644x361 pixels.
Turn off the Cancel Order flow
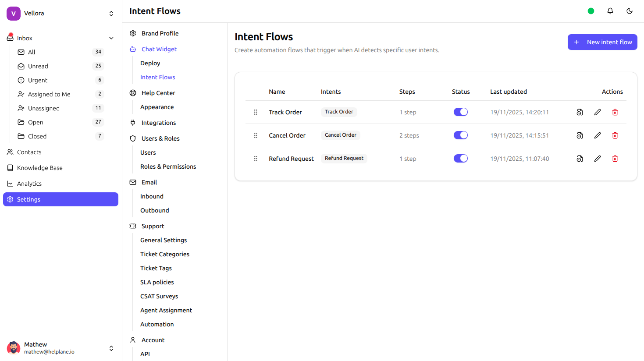click(x=460, y=135)
